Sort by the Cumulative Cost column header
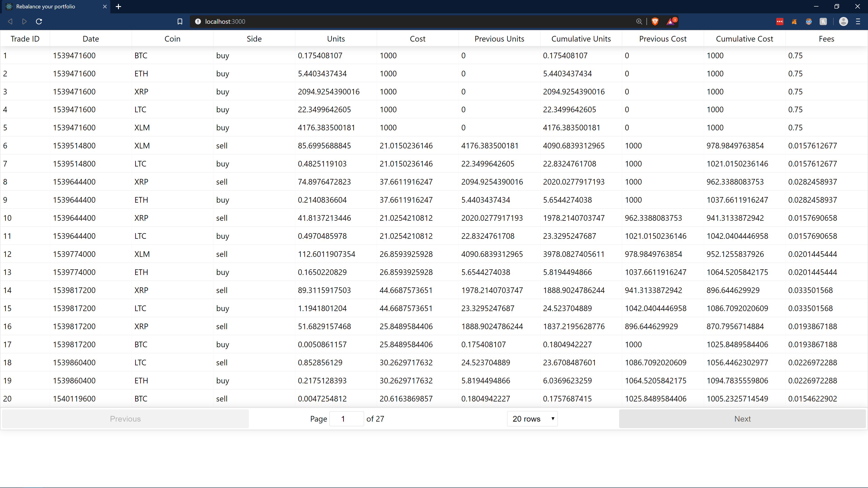Screen dimensions: 868x488 click(744, 39)
